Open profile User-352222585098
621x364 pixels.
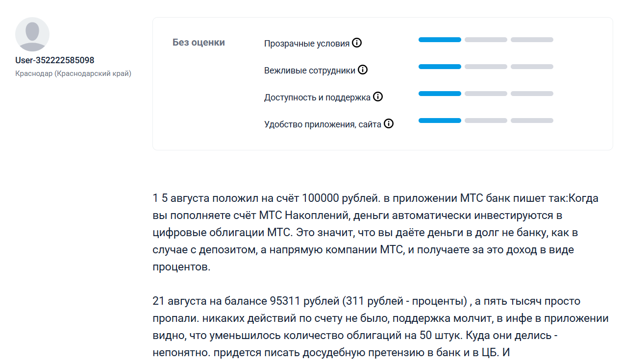[x=55, y=60]
